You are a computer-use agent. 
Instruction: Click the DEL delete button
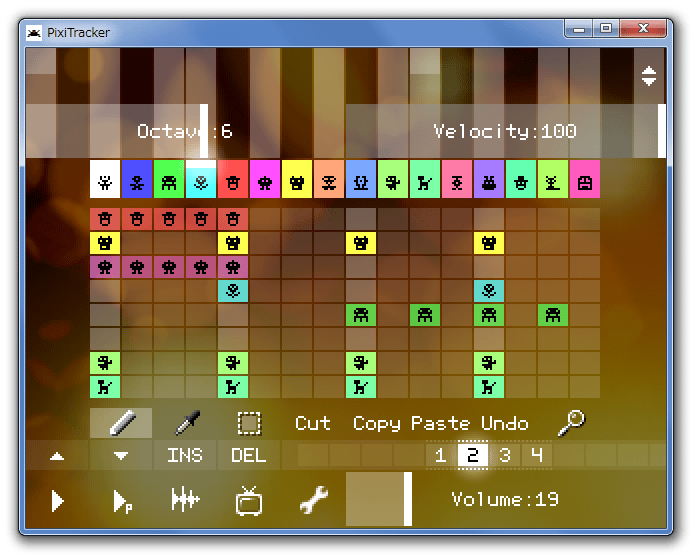click(x=249, y=455)
